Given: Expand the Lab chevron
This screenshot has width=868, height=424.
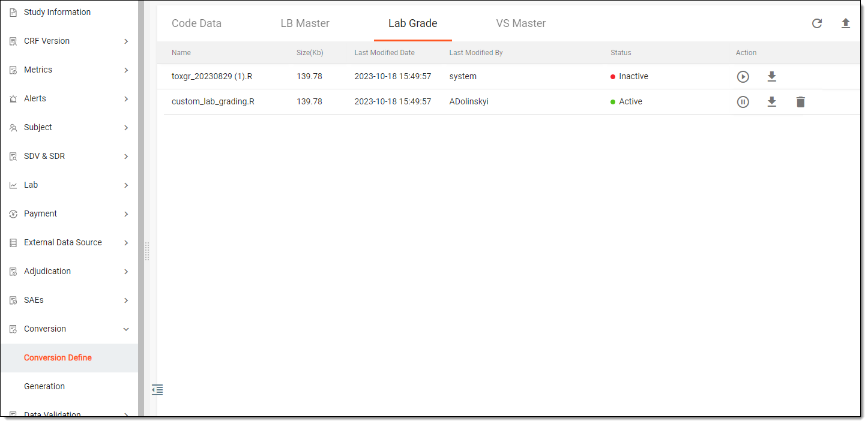Looking at the screenshot, I should coord(126,185).
